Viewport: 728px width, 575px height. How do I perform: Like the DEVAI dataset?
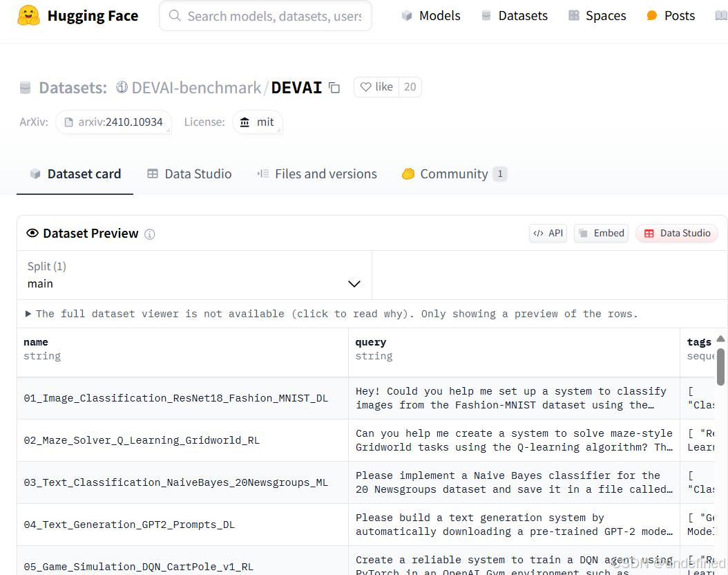coord(376,87)
